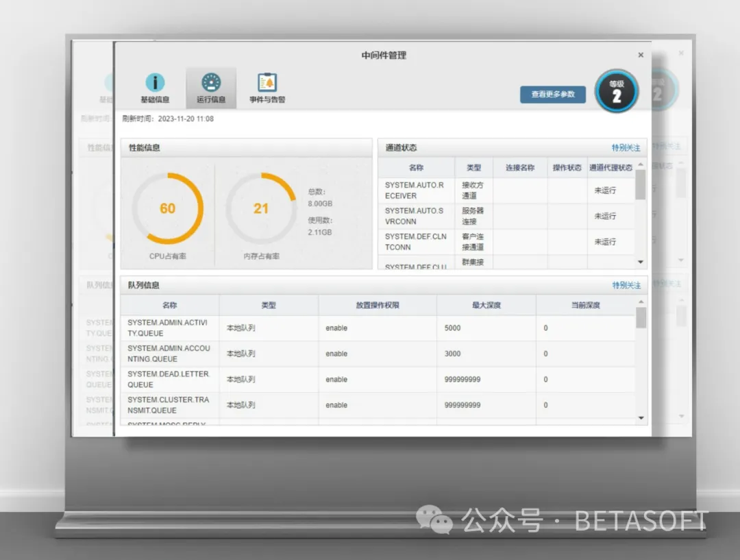Viewport: 740px width, 560px height.
Task: Click the 通道状态 table scroll up arrow
Action: pos(641,165)
